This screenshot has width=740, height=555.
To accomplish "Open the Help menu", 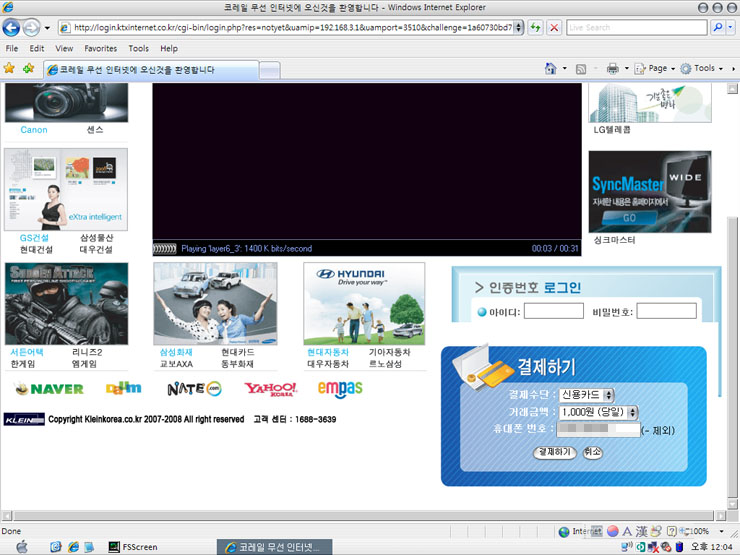I will (x=169, y=48).
